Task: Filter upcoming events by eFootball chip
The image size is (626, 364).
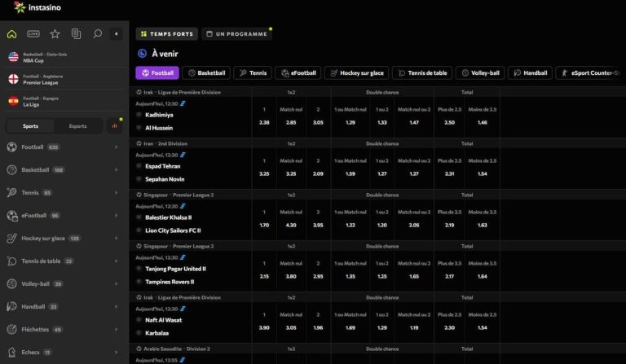Action: tap(298, 73)
